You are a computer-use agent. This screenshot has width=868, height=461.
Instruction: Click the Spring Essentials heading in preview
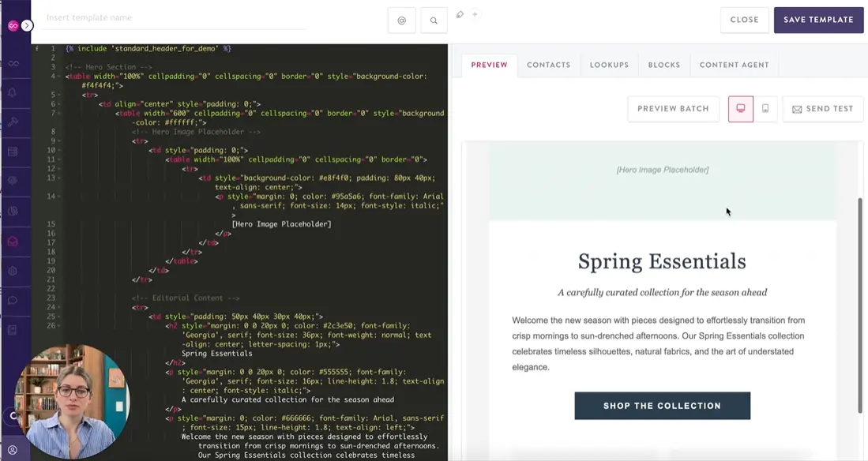click(662, 261)
